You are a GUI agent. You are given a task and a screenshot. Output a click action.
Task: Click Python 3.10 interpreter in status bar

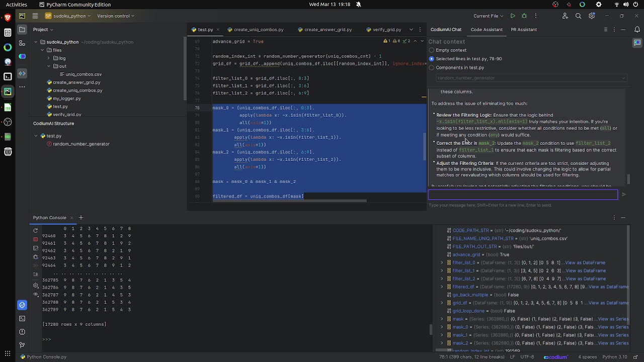[x=615, y=357]
